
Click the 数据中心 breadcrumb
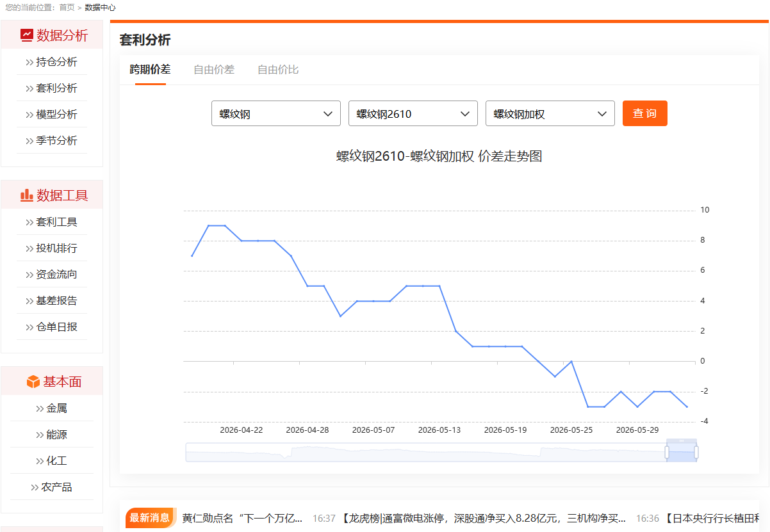(101, 8)
